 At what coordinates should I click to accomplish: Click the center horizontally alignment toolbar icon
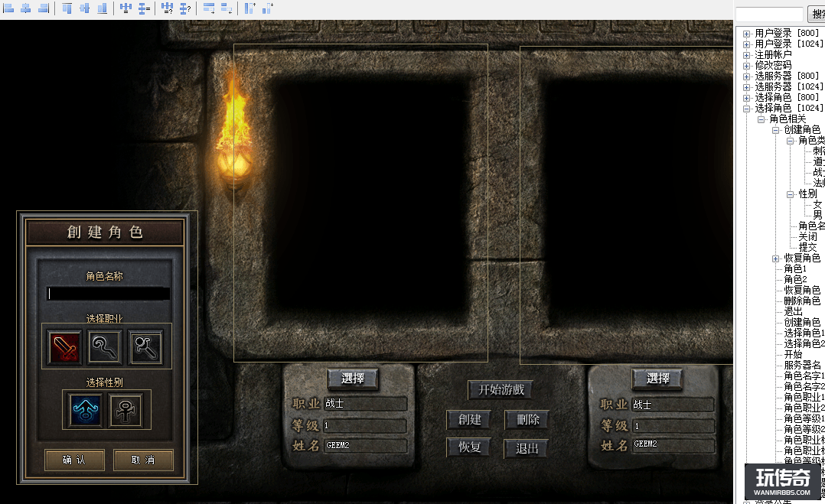click(x=26, y=8)
